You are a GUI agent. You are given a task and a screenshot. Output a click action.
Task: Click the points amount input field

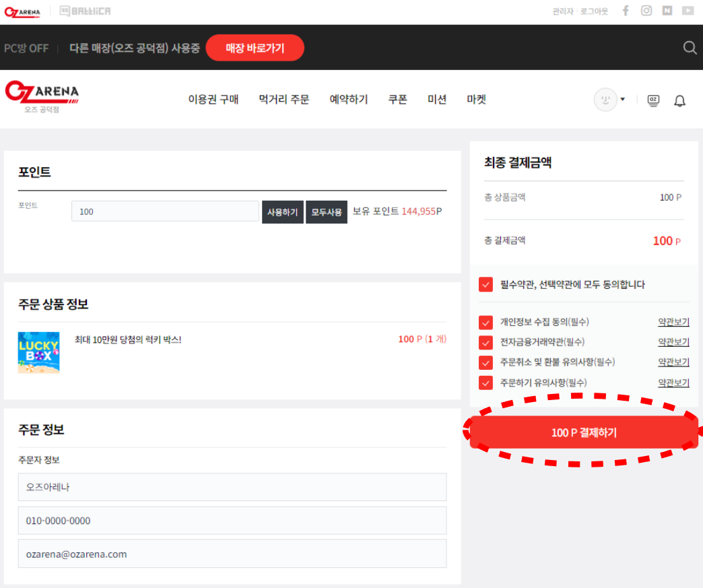pyautogui.click(x=165, y=211)
